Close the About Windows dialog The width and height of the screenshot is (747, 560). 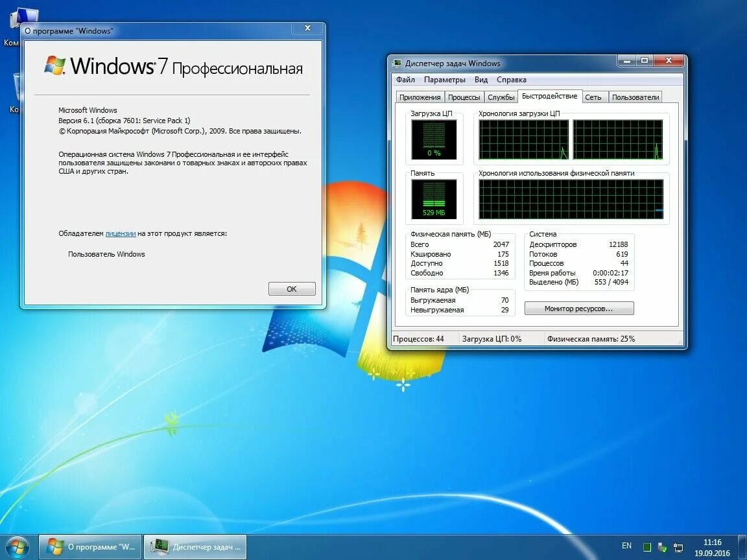point(308,28)
